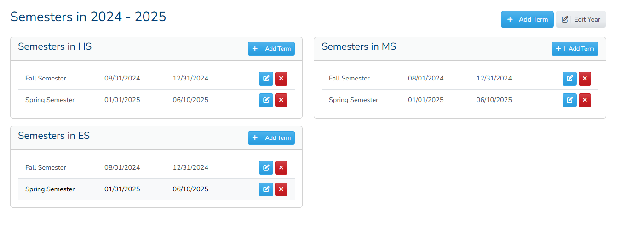The height and width of the screenshot is (246, 644).
Task: Delete the HS Fall Semester term
Action: point(281,79)
